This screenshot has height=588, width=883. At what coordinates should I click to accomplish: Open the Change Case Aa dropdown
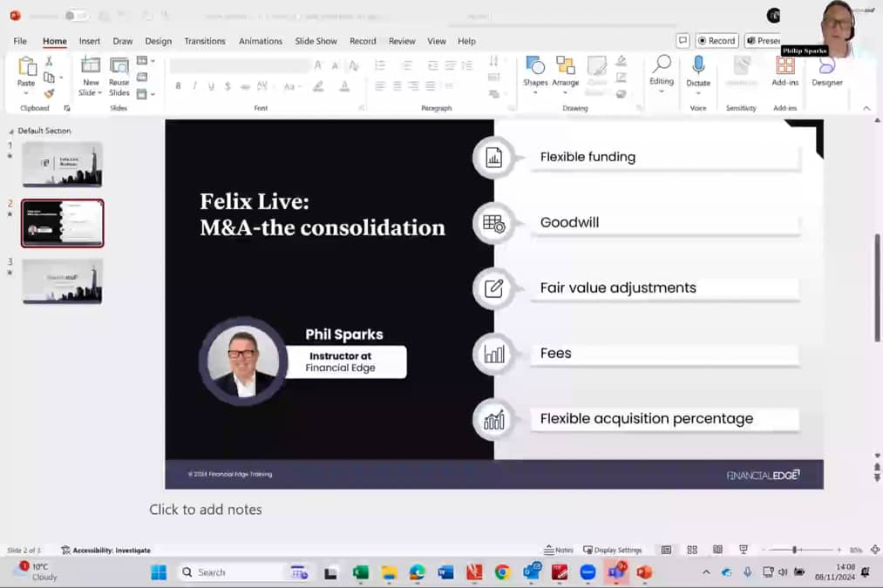292,86
